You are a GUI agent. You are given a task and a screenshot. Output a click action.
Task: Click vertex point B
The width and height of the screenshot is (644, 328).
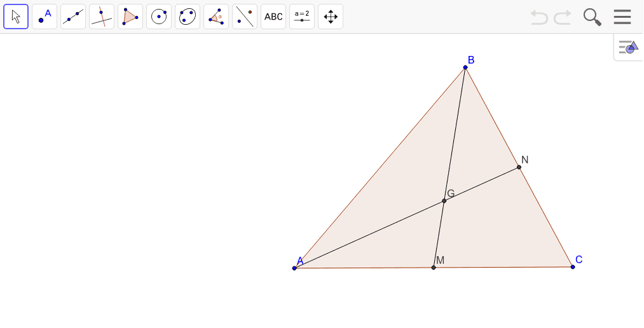465,67
